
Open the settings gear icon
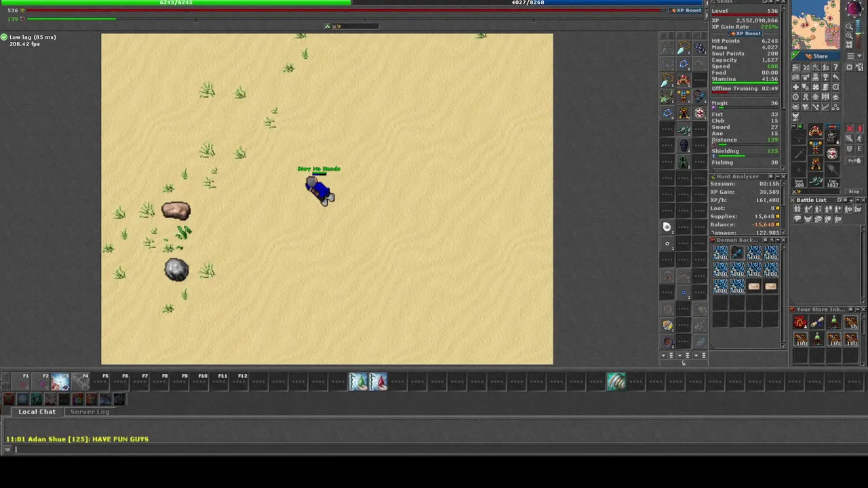coord(850,67)
